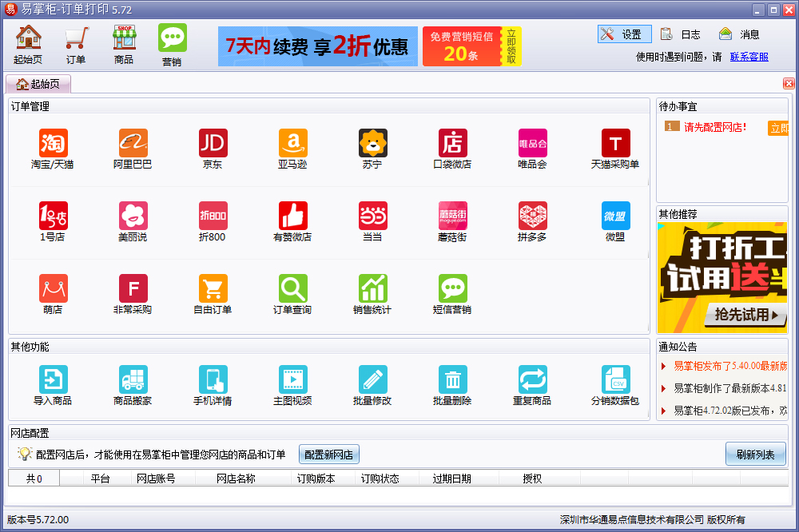
Task: Open the 重复商品 refresh icon
Action: [532, 385]
